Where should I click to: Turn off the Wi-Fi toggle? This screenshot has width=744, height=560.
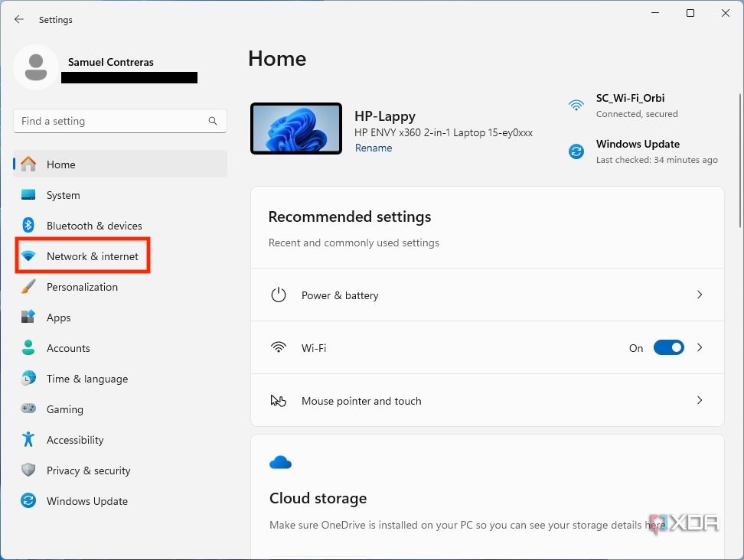coord(668,347)
